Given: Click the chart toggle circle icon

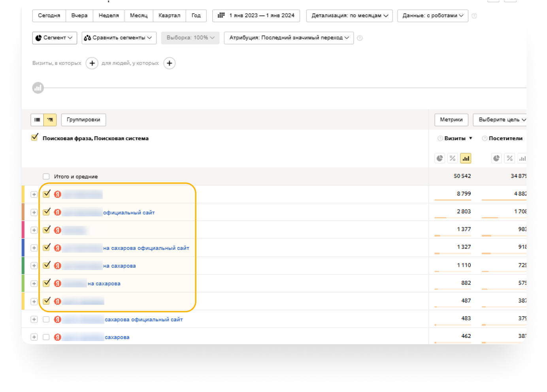Looking at the screenshot, I should pyautogui.click(x=38, y=88).
